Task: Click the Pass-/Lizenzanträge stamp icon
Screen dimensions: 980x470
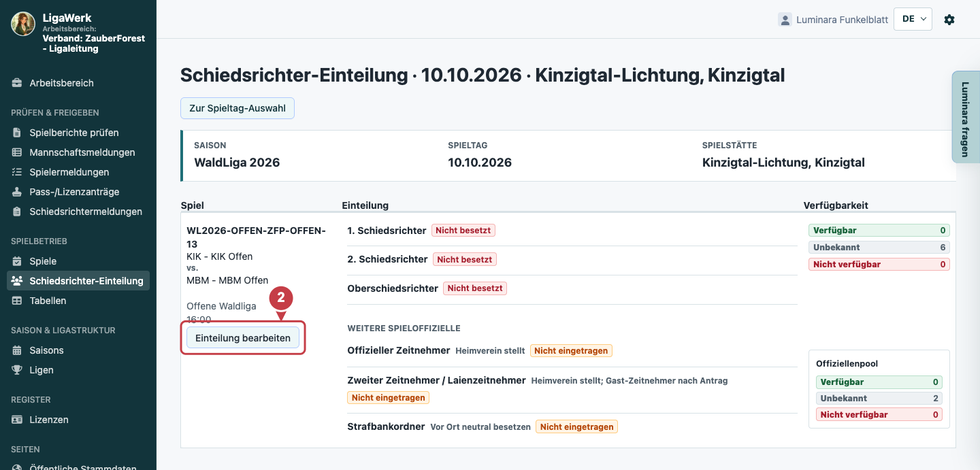Action: coord(17,192)
